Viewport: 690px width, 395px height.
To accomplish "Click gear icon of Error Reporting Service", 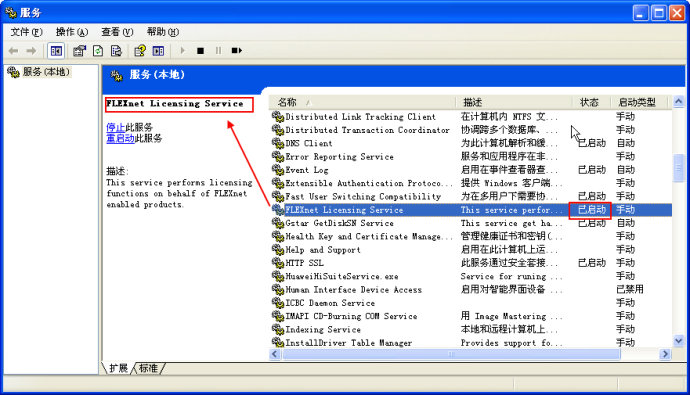I will pyautogui.click(x=278, y=157).
